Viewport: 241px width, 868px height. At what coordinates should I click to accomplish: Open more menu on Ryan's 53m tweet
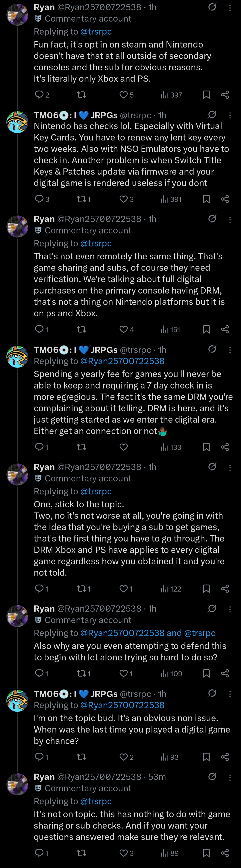point(230,777)
